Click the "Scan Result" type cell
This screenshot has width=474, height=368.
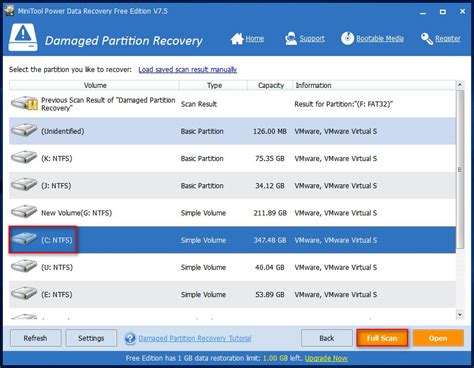(199, 104)
